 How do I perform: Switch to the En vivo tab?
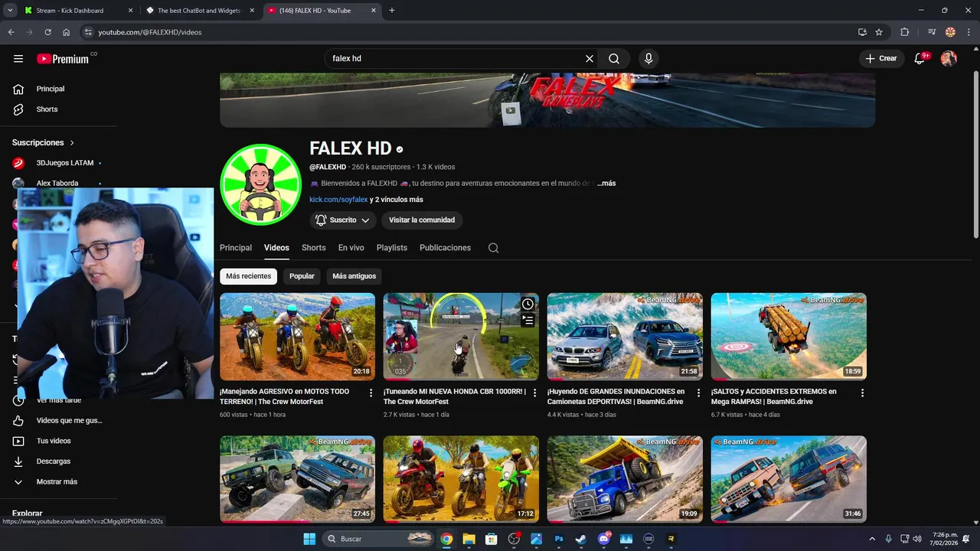[x=351, y=248]
